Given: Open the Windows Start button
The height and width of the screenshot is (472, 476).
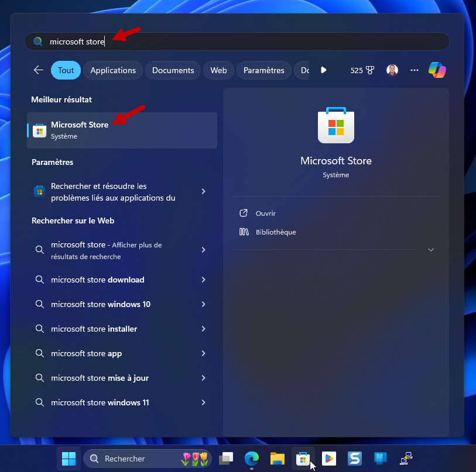Looking at the screenshot, I should [x=69, y=459].
